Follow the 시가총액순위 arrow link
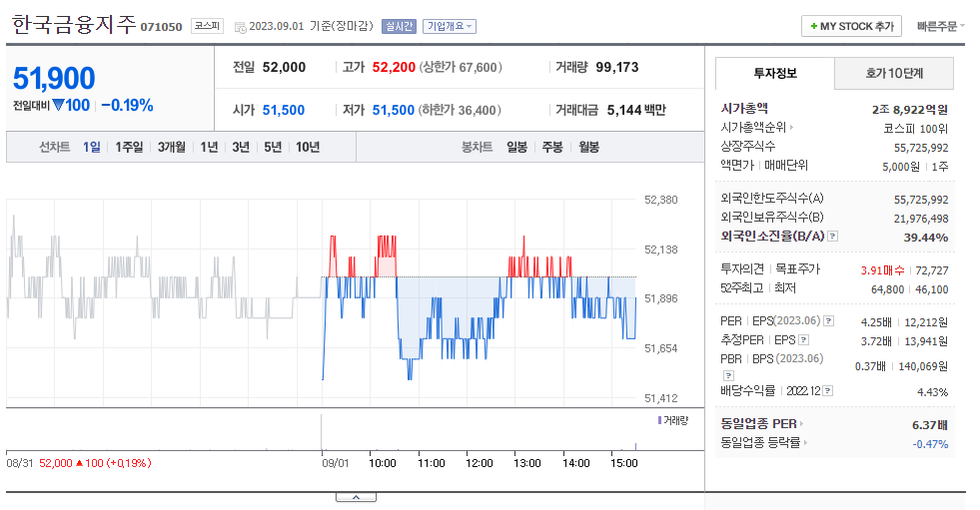The image size is (980, 510). point(757,128)
